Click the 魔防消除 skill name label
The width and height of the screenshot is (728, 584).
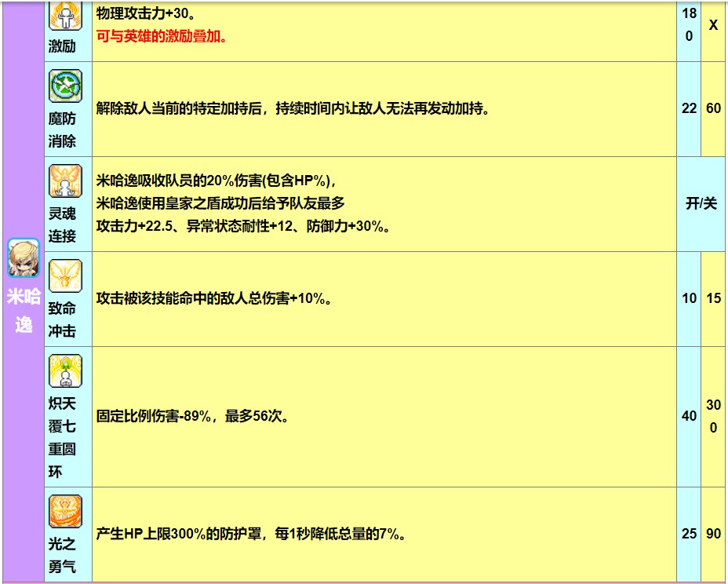pos(62,130)
